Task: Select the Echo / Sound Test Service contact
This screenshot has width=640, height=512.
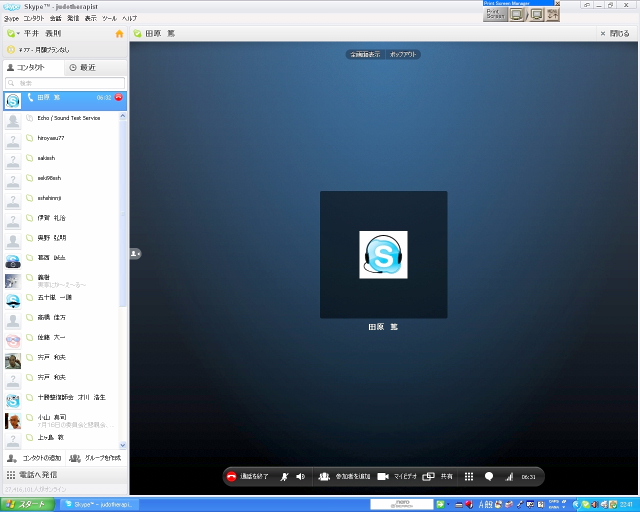Action: pos(70,119)
